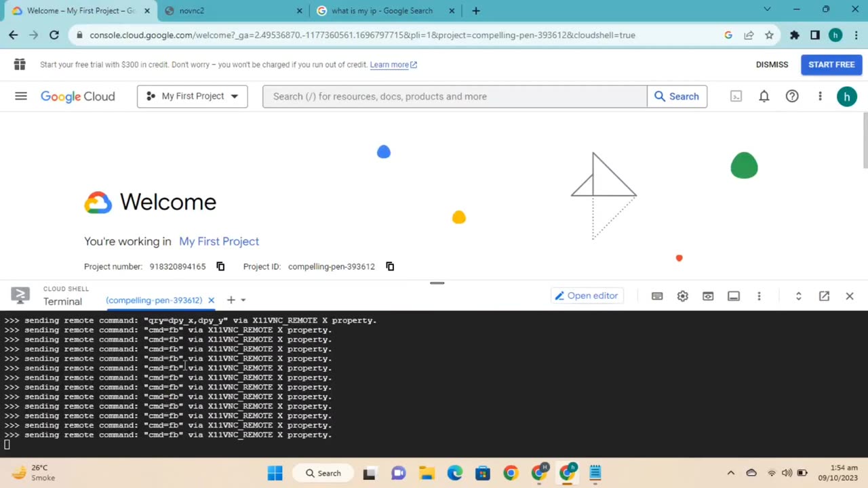Click the Google Cloud logo

[78, 96]
